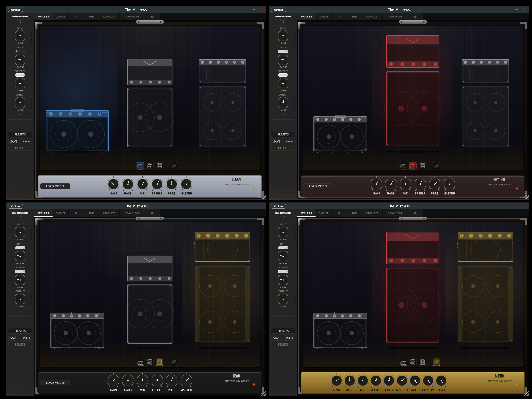The width and height of the screenshot is (532, 399).
Task: Toggle the DOUBLER switch in Blend window
Action: point(283,271)
